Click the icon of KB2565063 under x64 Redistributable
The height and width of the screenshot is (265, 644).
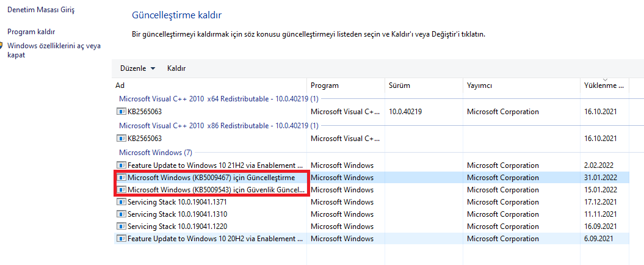pyautogui.click(x=121, y=111)
